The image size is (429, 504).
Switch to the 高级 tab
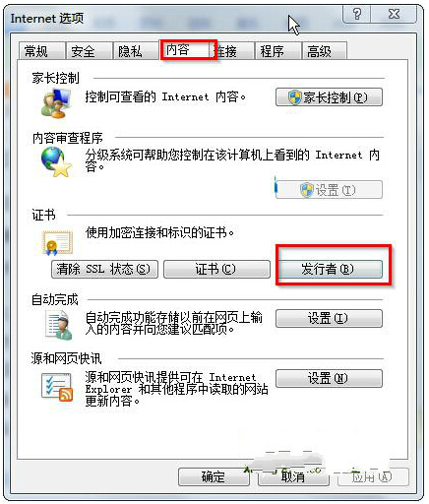pyautogui.click(x=324, y=51)
